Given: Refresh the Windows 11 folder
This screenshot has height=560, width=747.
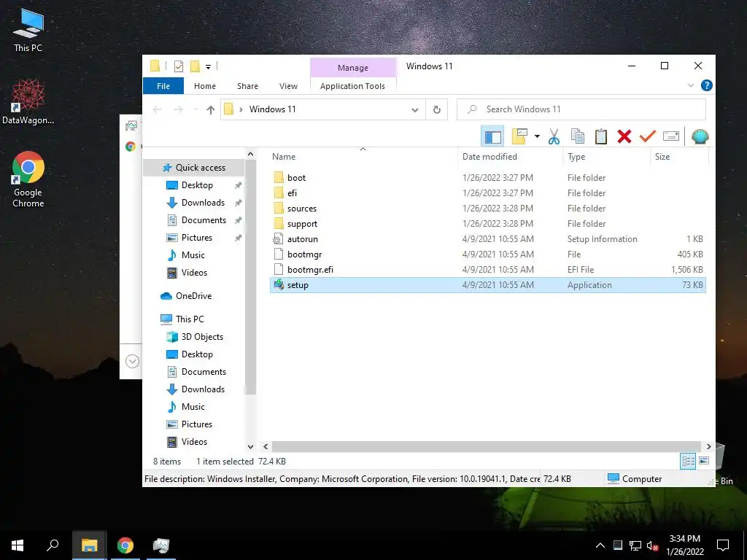Looking at the screenshot, I should point(436,110).
